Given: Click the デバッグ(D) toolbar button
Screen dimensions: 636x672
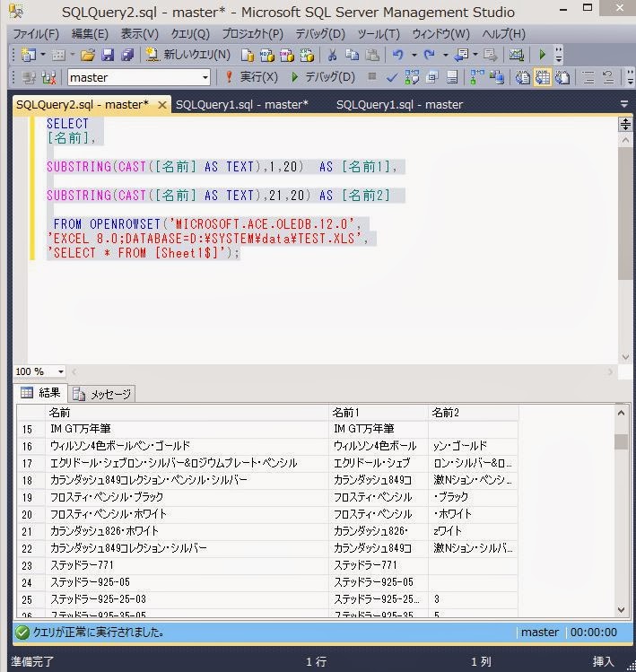Looking at the screenshot, I should pyautogui.click(x=323, y=77).
